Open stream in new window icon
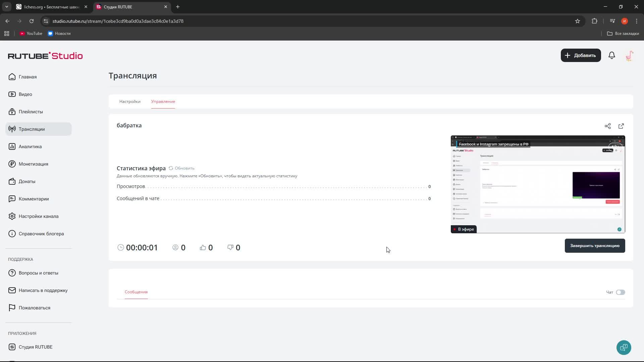The width and height of the screenshot is (644, 362). (x=621, y=126)
